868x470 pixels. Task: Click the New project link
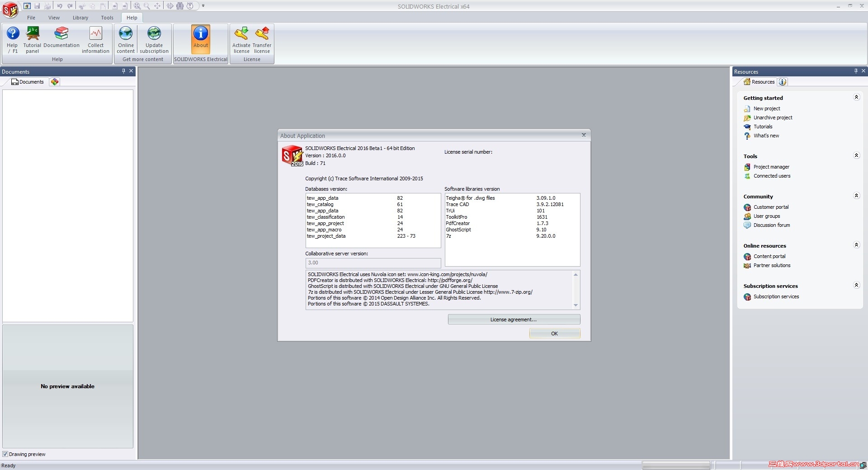[x=767, y=108]
